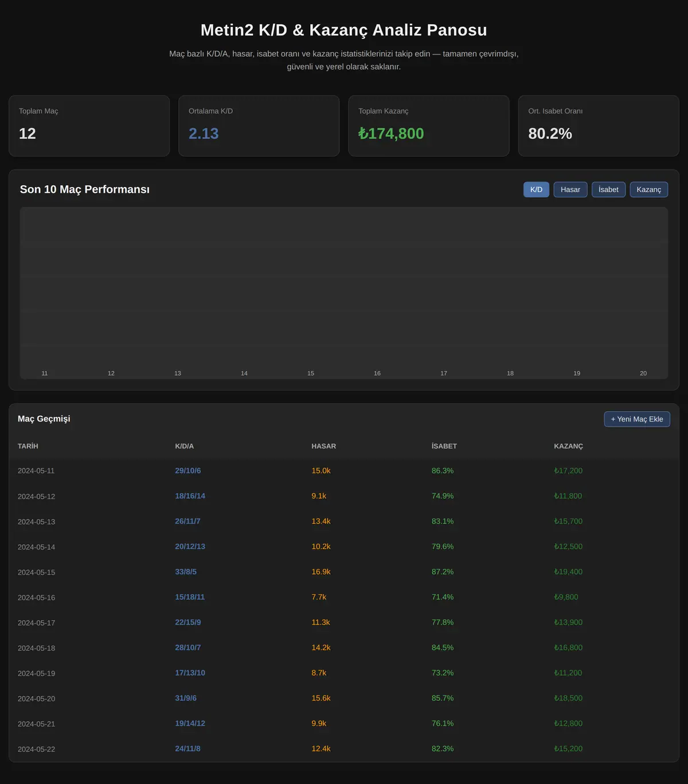Click the TARİH column header
The image size is (688, 784).
pyautogui.click(x=28, y=446)
